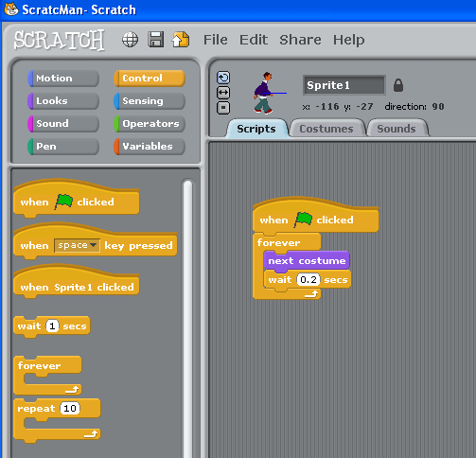The image size is (476, 458).
Task: Select the Control block category
Action: (x=150, y=79)
